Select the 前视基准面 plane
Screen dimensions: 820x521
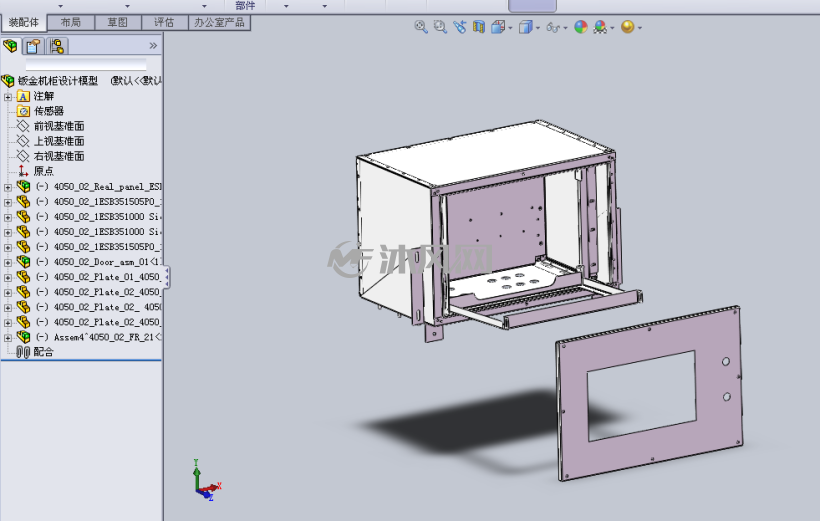click(x=59, y=126)
